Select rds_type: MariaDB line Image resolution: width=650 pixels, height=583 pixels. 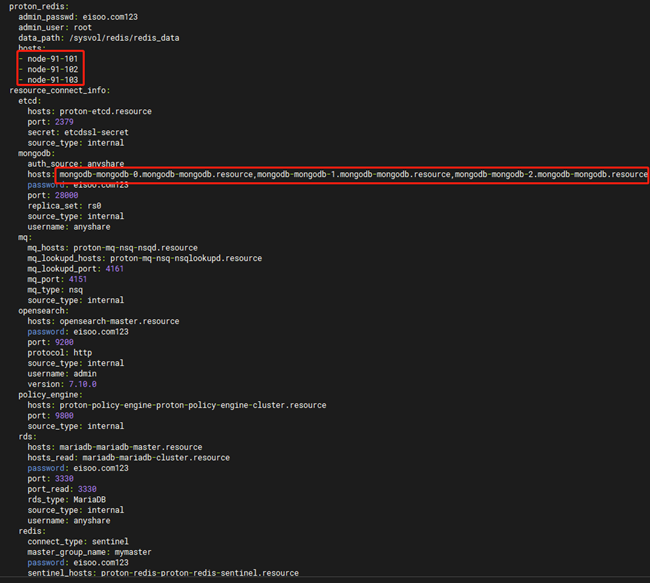click(66, 500)
